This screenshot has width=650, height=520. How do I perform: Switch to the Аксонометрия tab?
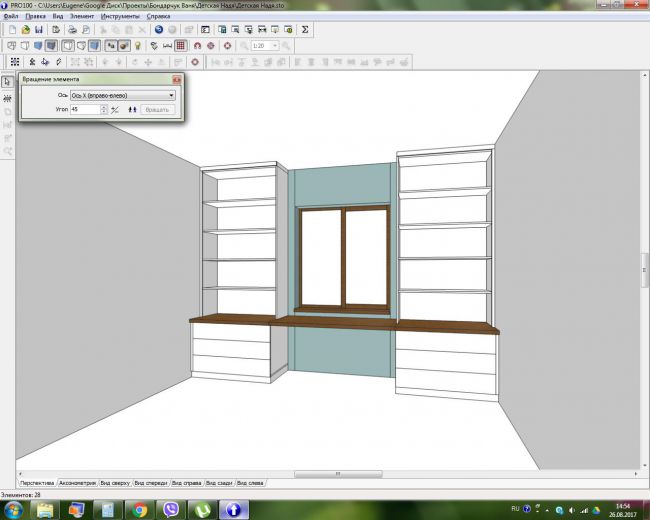coord(77,482)
